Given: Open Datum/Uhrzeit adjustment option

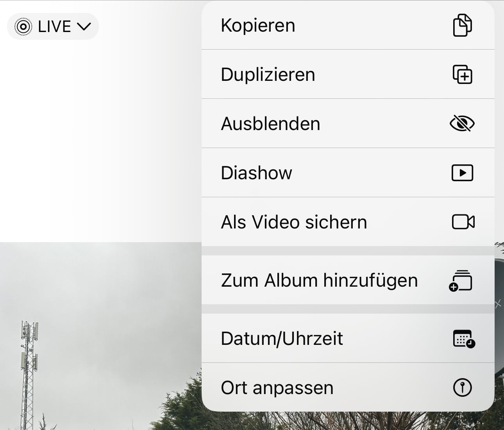Looking at the screenshot, I should (x=282, y=339).
